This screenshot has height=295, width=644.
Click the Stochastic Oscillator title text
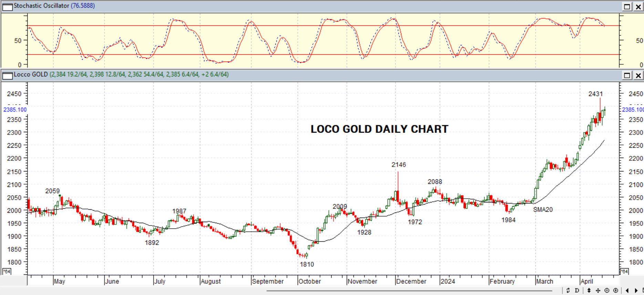(x=41, y=6)
